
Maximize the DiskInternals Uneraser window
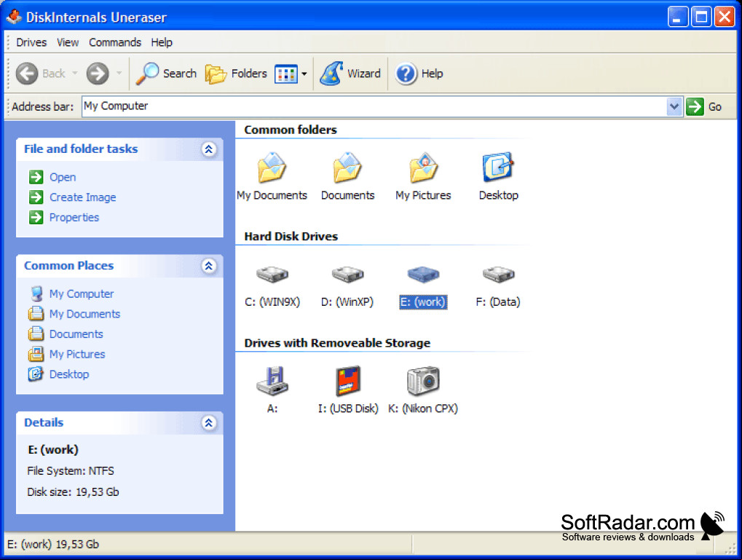pos(700,17)
